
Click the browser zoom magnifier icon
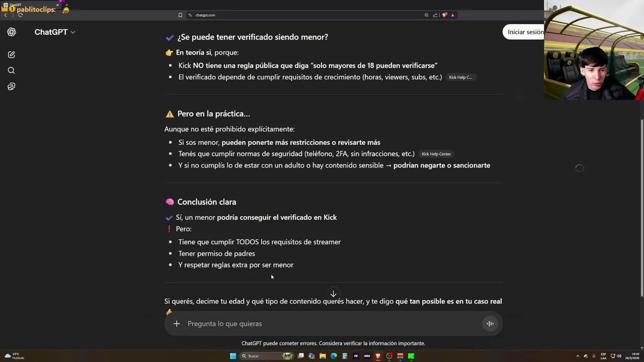427,15
